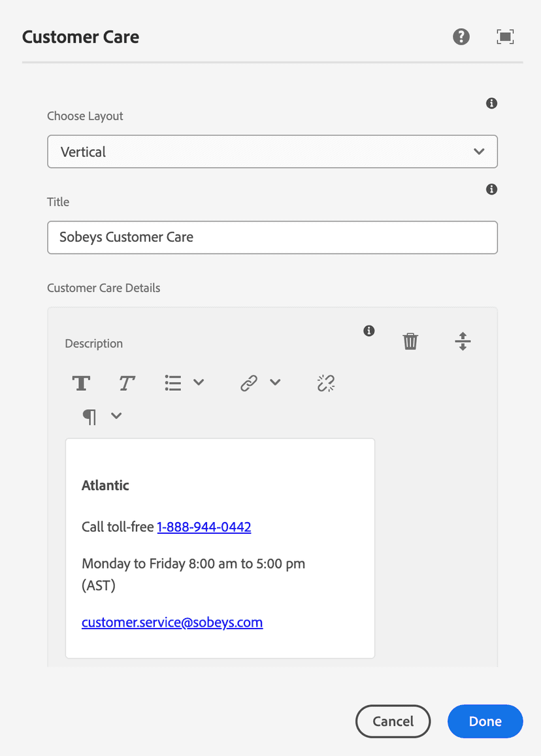This screenshot has width=541, height=756.
Task: Apply italic formatting to text
Action: pos(127,383)
